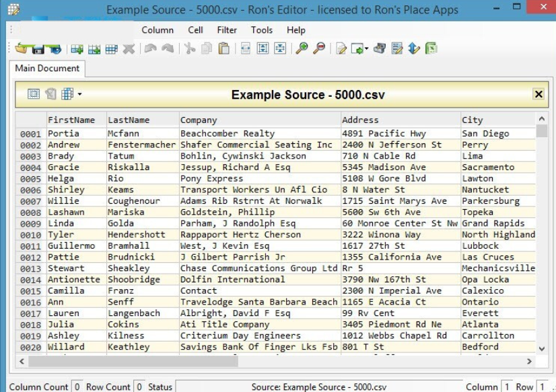This screenshot has height=392, width=556.
Task: Click the cell 'Dolfin International'
Action: [x=260, y=280]
